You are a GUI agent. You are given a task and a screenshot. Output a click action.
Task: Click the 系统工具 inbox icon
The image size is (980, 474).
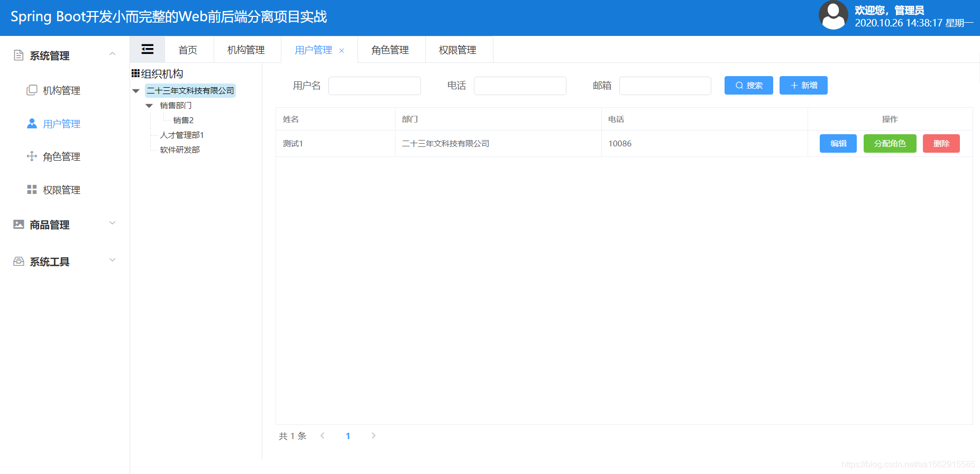19,262
